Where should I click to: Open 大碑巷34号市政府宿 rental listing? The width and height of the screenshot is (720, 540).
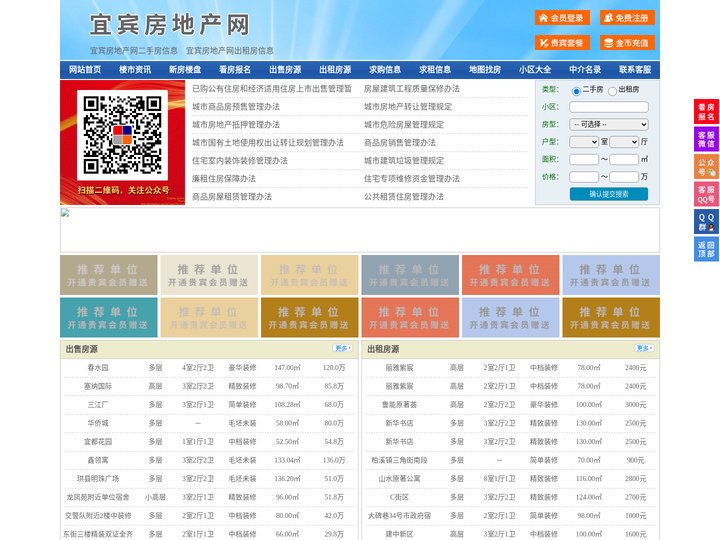[x=399, y=515]
